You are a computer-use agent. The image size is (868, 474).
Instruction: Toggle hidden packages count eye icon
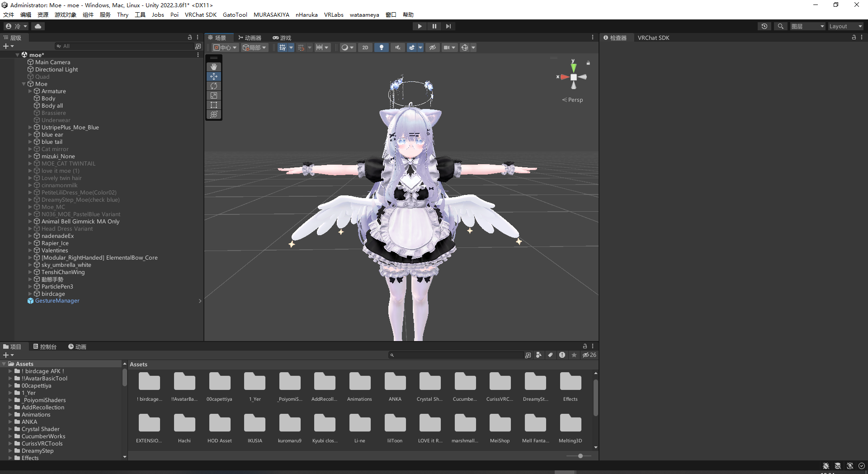click(589, 355)
